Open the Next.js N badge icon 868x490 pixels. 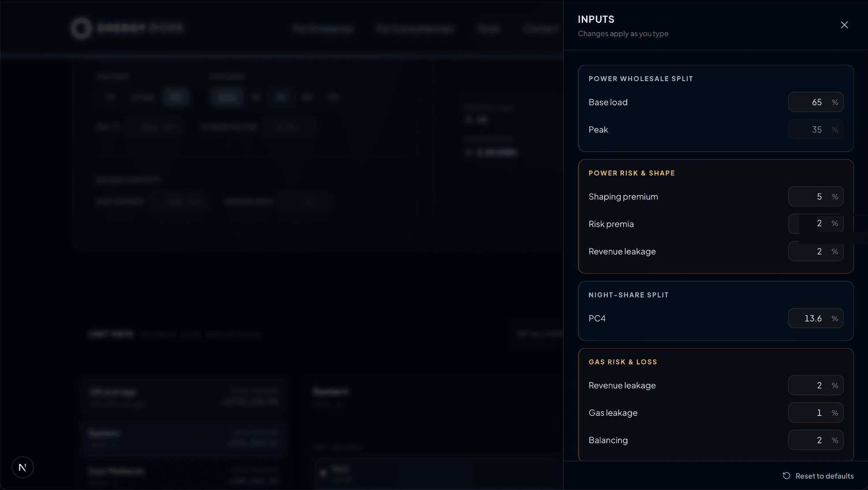pyautogui.click(x=22, y=467)
